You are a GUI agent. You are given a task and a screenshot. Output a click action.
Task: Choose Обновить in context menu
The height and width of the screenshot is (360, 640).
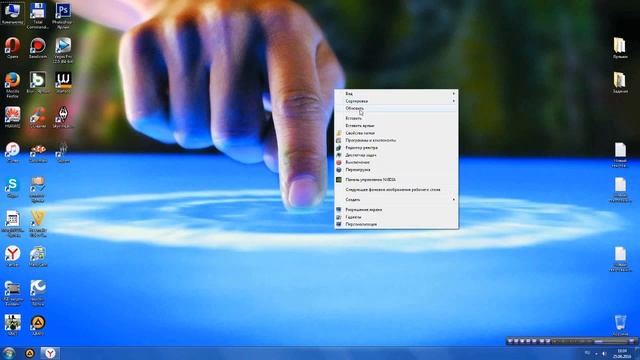click(x=396, y=108)
